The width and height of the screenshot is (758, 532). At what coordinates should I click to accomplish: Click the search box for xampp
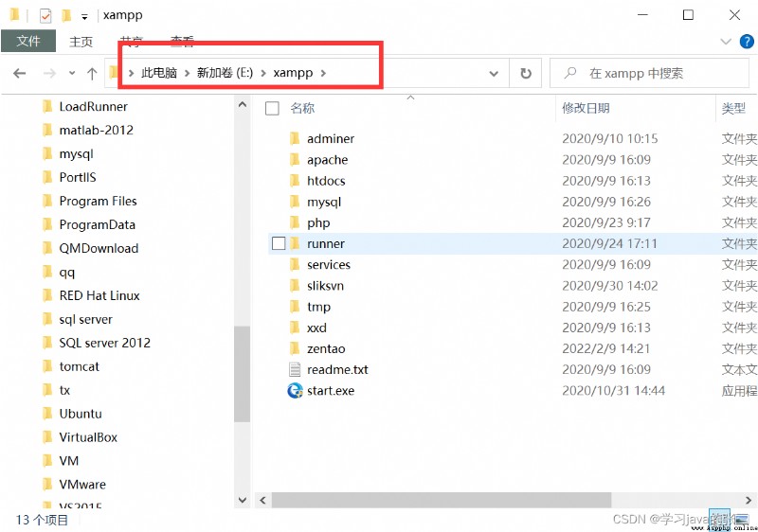point(649,74)
